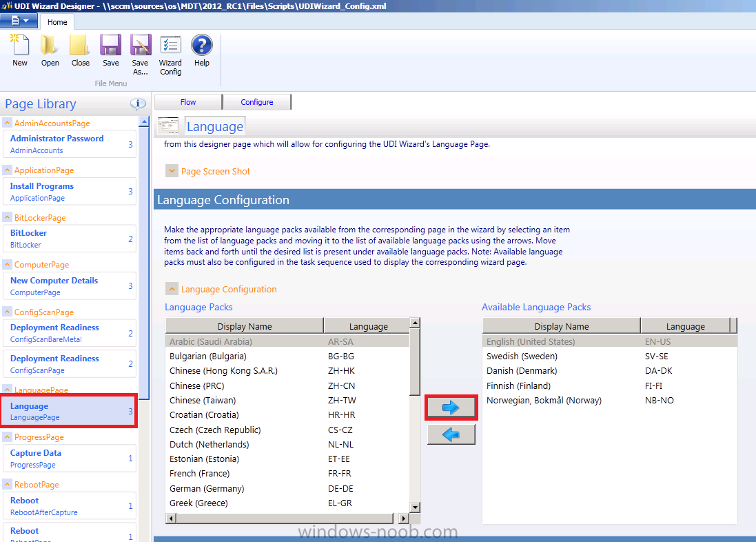Move selected pack right with blue arrow
The height and width of the screenshot is (542, 756).
tap(451, 408)
